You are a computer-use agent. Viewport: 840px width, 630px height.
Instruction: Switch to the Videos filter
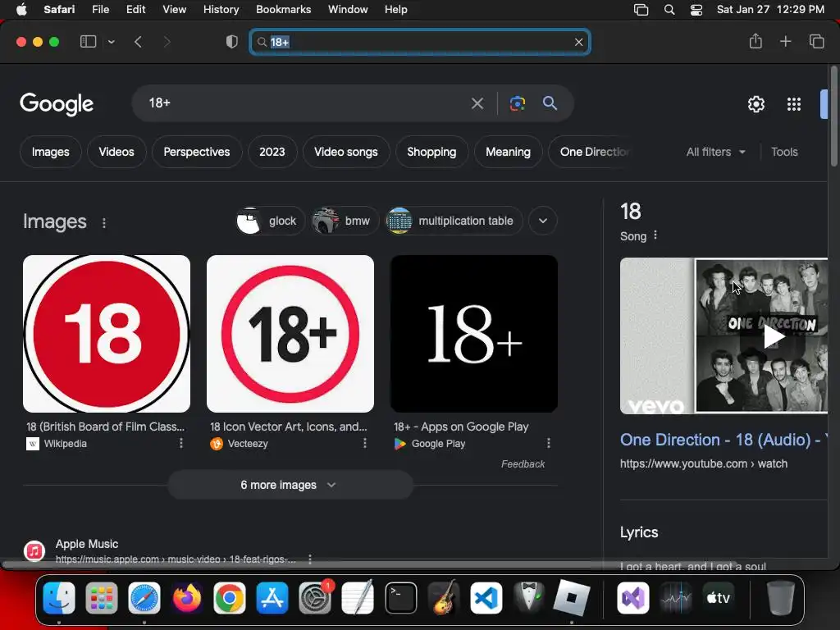click(116, 152)
